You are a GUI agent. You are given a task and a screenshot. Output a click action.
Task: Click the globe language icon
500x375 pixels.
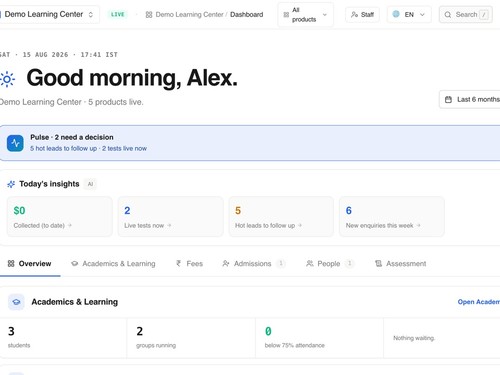click(x=396, y=14)
